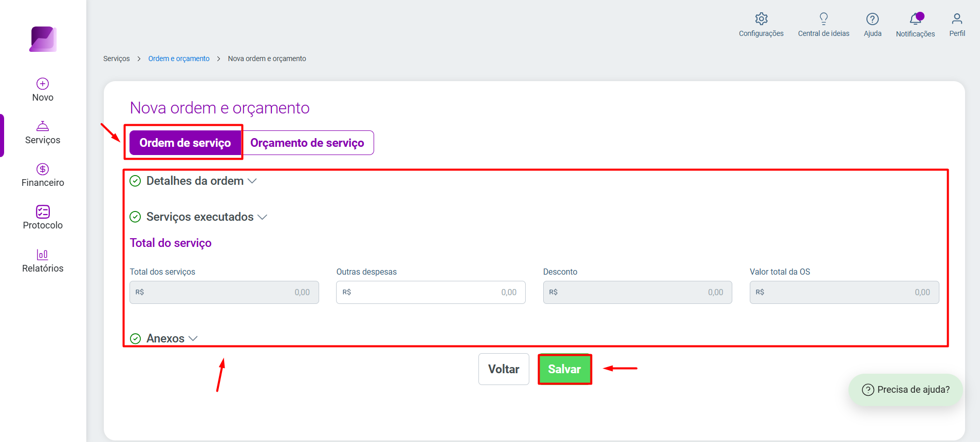
Task: Go to Financeiro dollar icon
Action: coord(43,169)
